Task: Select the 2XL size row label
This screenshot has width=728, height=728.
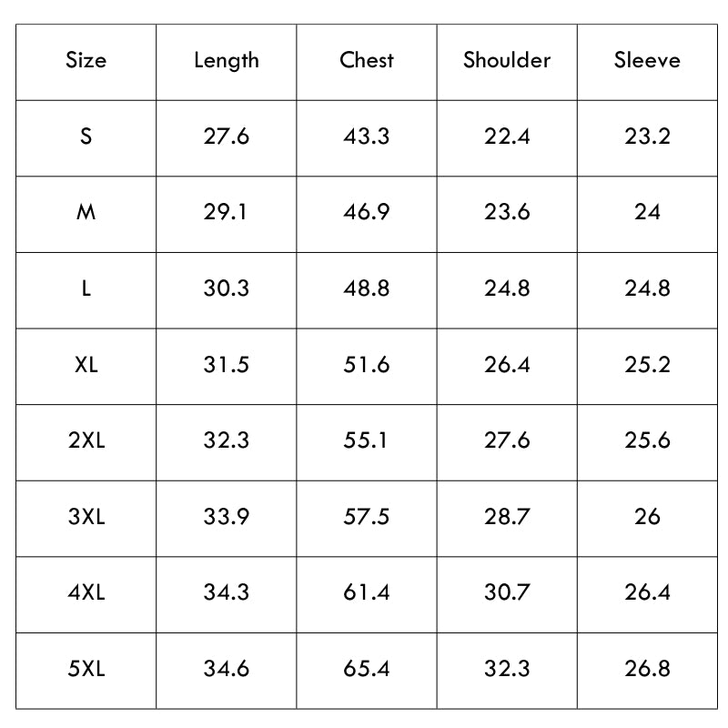Action: [x=86, y=440]
